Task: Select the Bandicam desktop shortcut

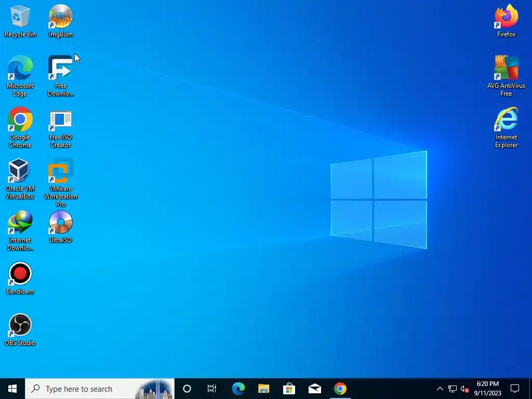Action: coord(20,278)
